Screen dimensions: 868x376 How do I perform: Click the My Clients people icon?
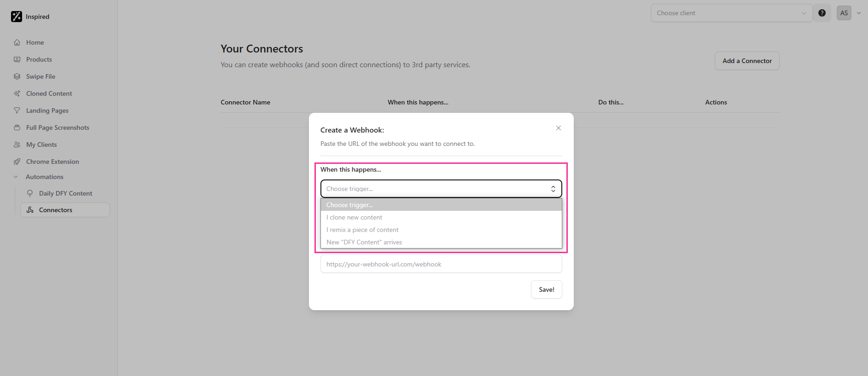17,145
